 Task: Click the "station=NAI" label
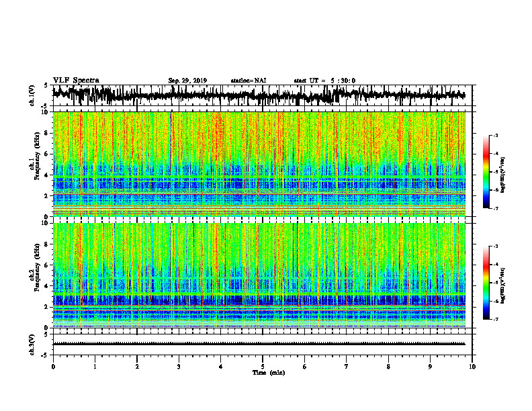[249, 81]
